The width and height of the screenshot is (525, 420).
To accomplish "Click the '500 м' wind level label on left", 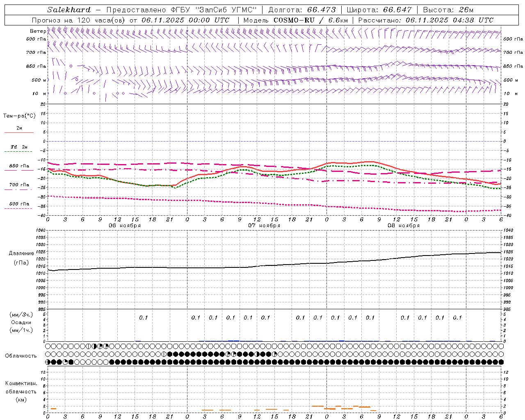I will click(x=39, y=80).
